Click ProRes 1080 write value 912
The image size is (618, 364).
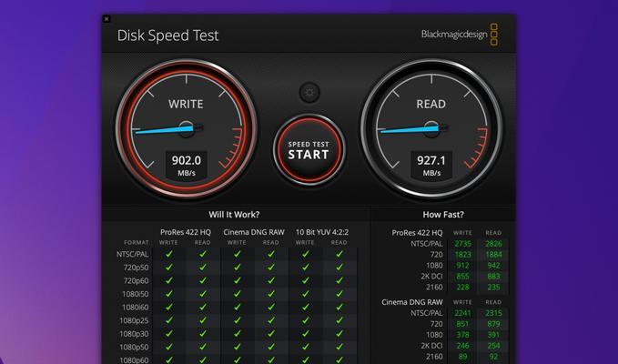[x=462, y=266]
